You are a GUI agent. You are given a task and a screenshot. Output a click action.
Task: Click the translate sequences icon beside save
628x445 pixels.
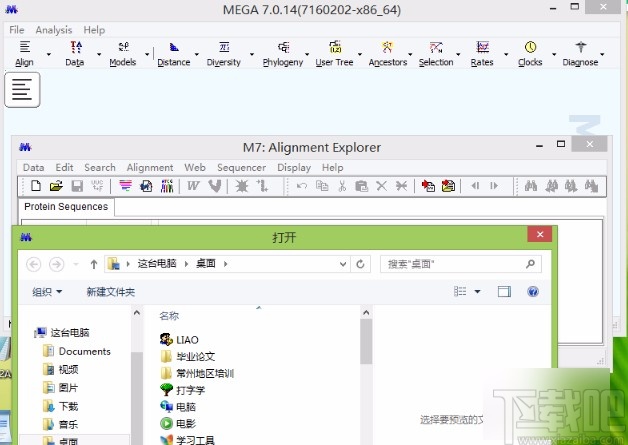click(x=97, y=185)
